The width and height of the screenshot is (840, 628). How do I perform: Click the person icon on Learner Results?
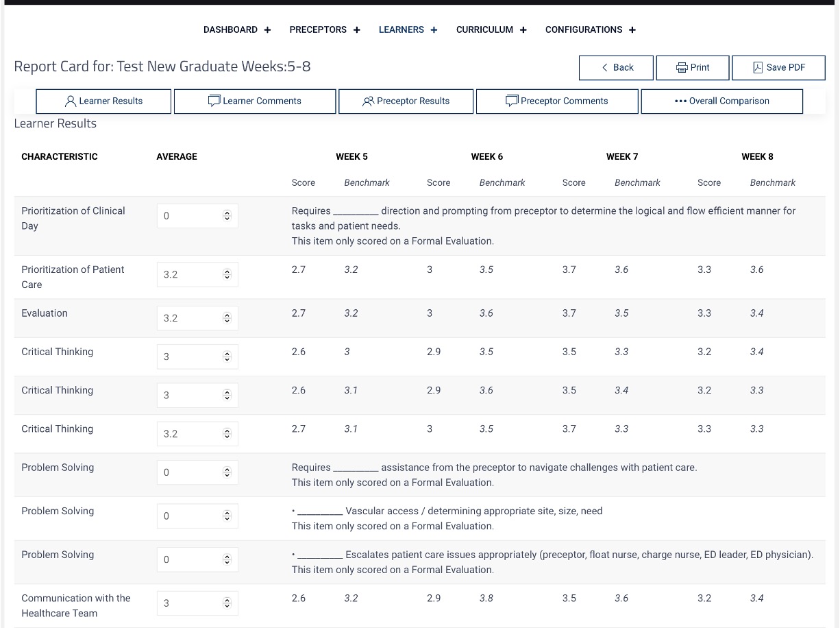pos(71,101)
